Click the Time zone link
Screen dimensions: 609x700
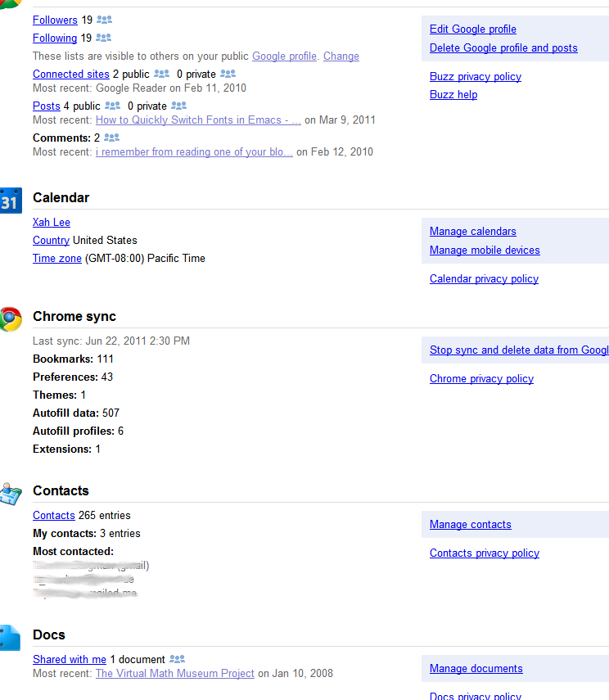(57, 259)
